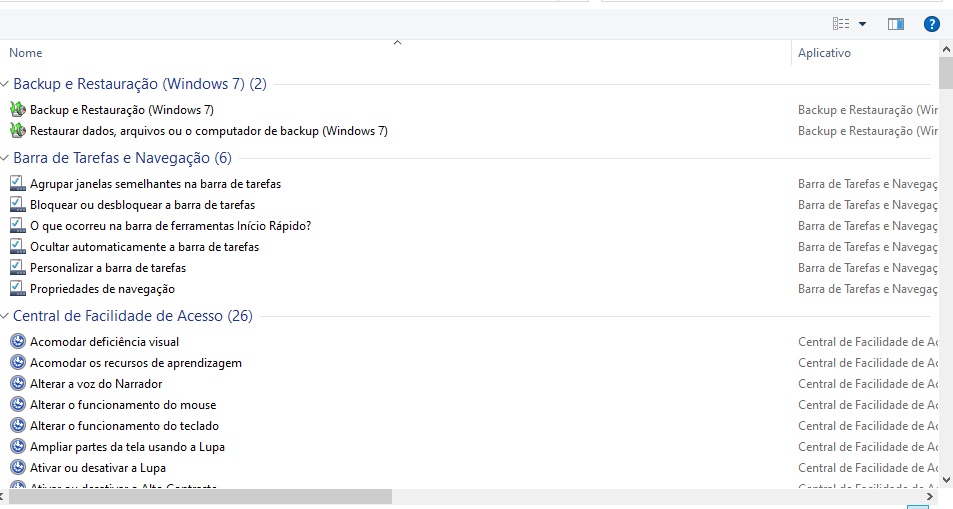Click icon next to Alterar o funcionamento do mouse
Screen dimensions: 953x509
pyautogui.click(x=18, y=405)
